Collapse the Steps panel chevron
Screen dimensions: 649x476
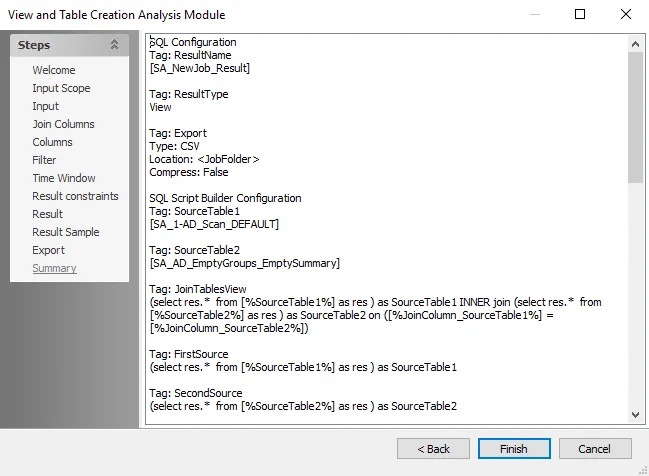[x=114, y=44]
